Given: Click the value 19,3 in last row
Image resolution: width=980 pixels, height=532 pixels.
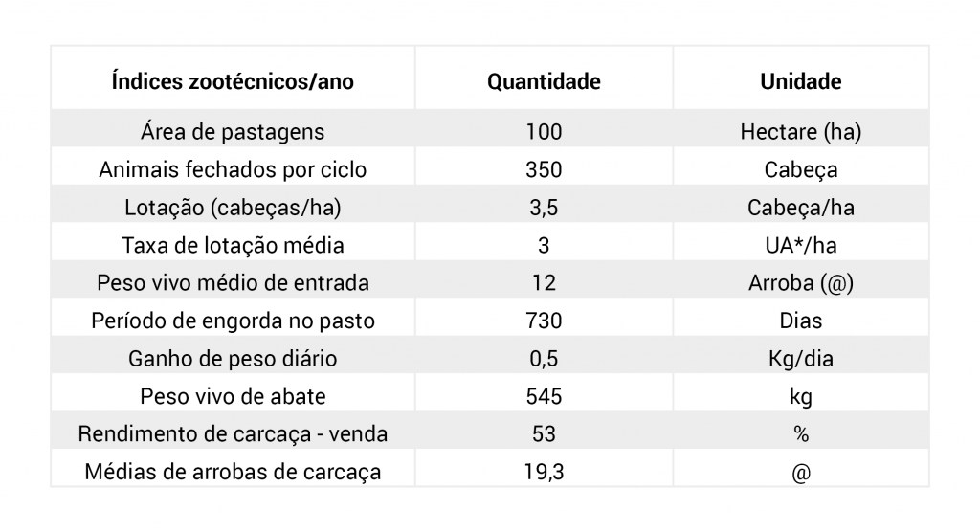Looking at the screenshot, I should click(544, 472).
